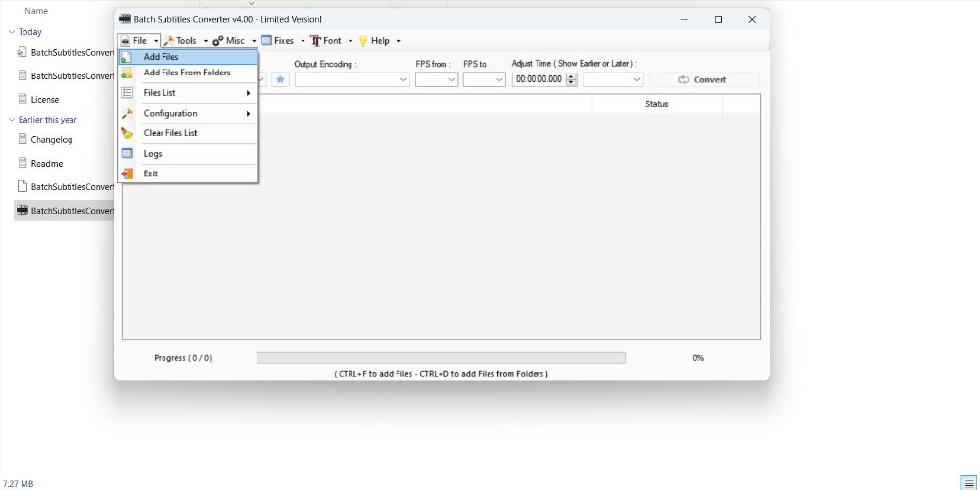The image size is (980, 490).
Task: Open the Help menu with lightbulb icon
Action: pos(379,41)
